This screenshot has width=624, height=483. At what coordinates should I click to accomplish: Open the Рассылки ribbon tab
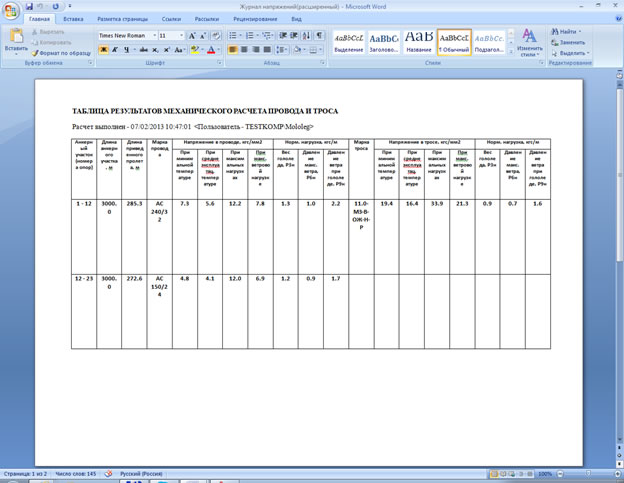coord(207,19)
